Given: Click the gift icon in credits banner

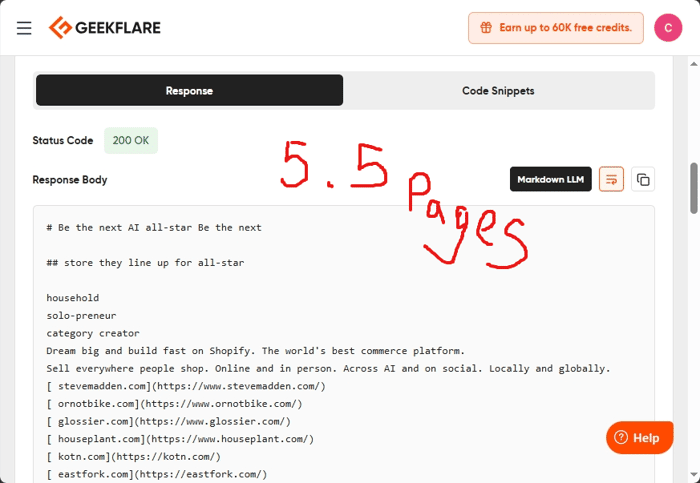Looking at the screenshot, I should click(486, 28).
